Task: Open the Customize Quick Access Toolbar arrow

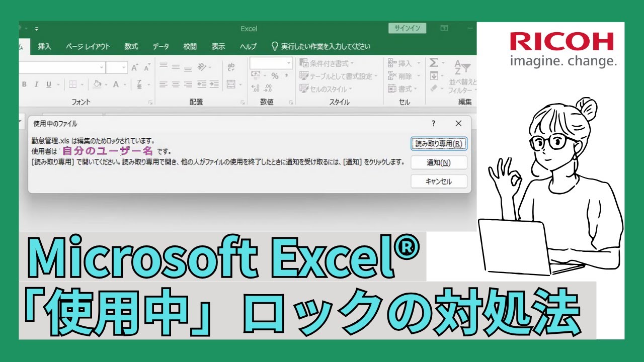Action: [x=37, y=29]
